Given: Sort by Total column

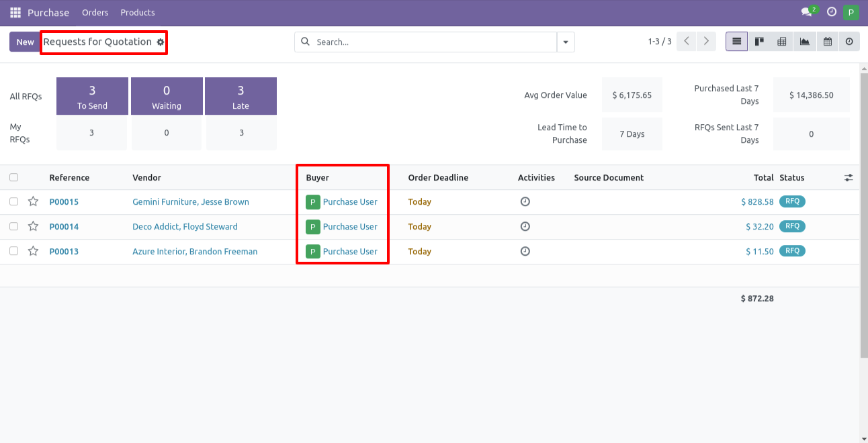Looking at the screenshot, I should 764,178.
